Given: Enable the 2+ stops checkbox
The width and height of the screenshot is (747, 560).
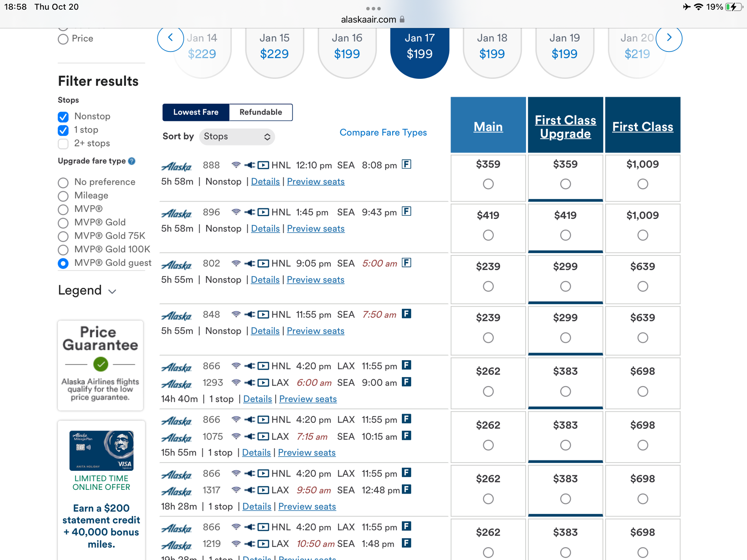Looking at the screenshot, I should (63, 144).
